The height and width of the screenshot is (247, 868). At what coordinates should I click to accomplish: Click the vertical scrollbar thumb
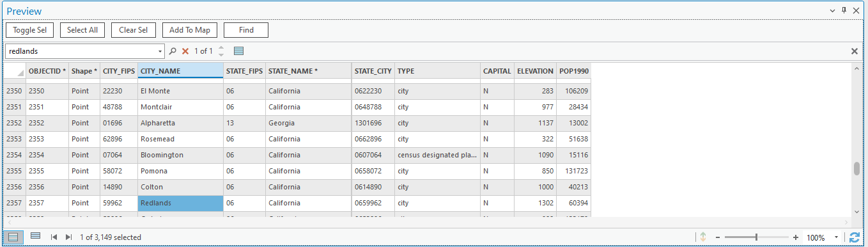(856, 168)
